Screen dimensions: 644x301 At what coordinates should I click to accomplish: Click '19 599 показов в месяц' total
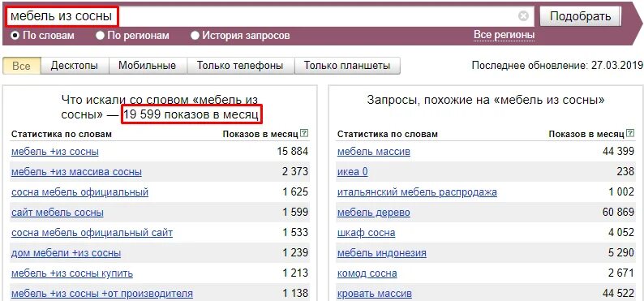191,115
